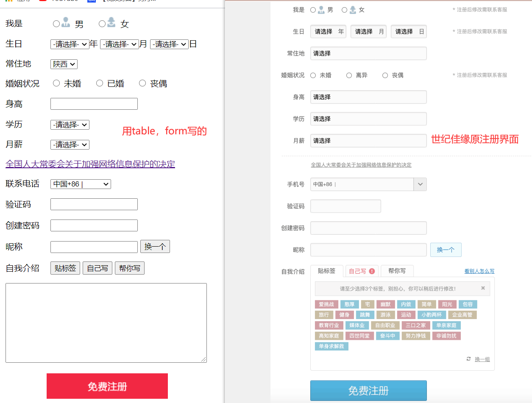Click 帮你写 button in left form

pos(130,268)
